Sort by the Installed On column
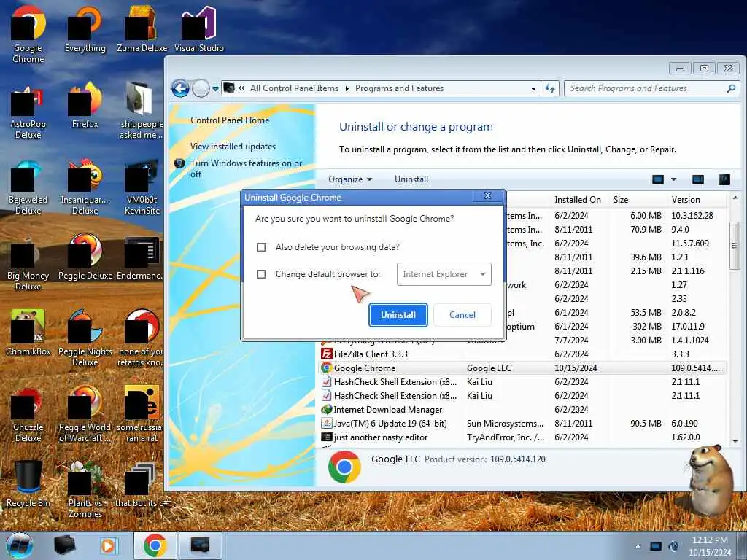Screen dimensions: 747x560 [x=578, y=200]
